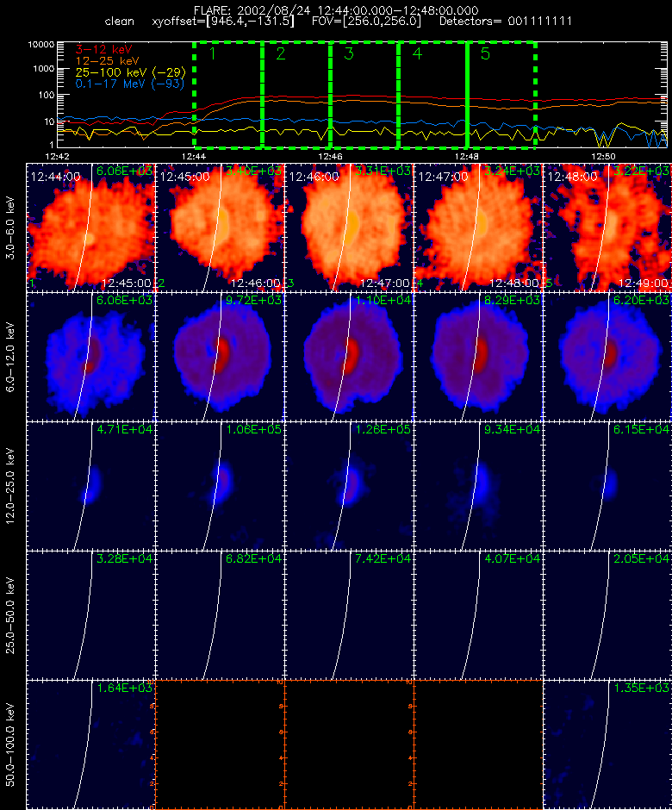Viewport: 672px width, 810px height.
Task: Click the 10000 count-rate axis label
Action: [41, 45]
